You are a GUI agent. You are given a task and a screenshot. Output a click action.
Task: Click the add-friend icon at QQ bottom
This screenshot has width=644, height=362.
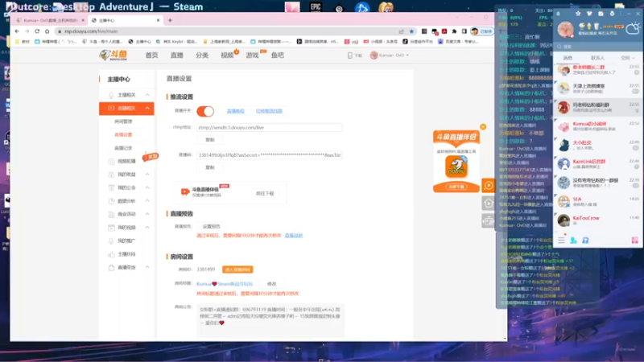[573, 241]
